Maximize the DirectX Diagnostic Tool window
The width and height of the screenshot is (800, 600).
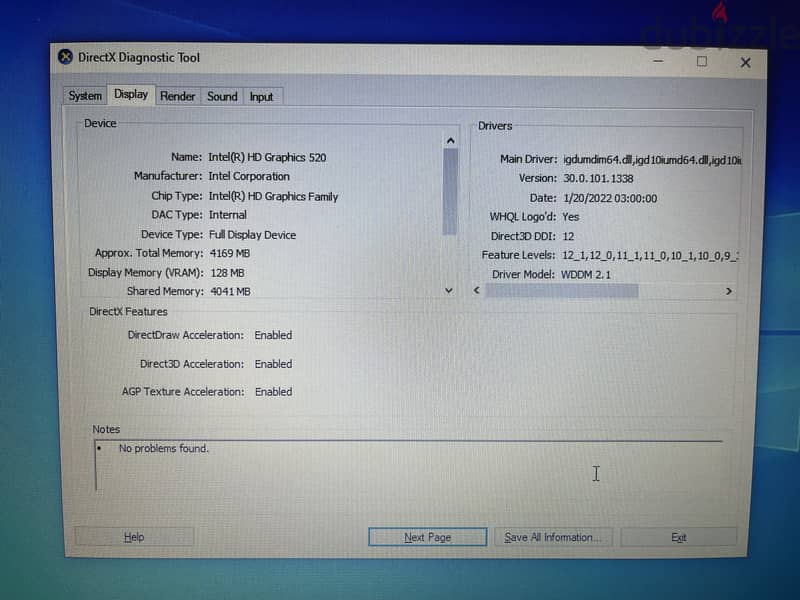[702, 62]
